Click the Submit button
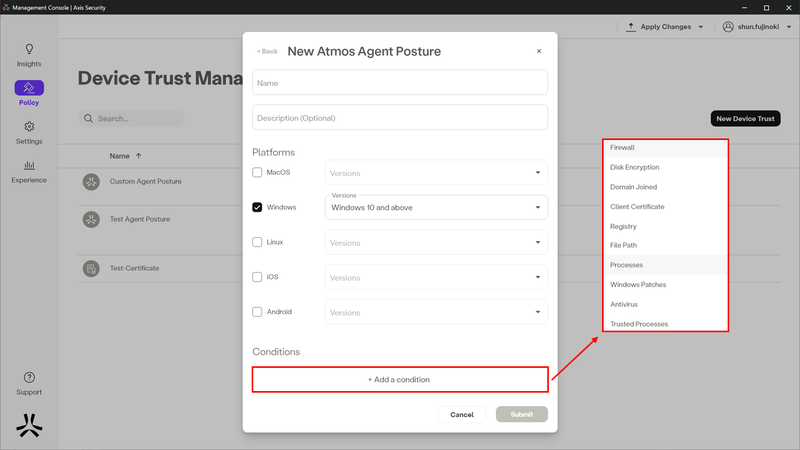Viewport: 800px width, 450px height. point(521,414)
